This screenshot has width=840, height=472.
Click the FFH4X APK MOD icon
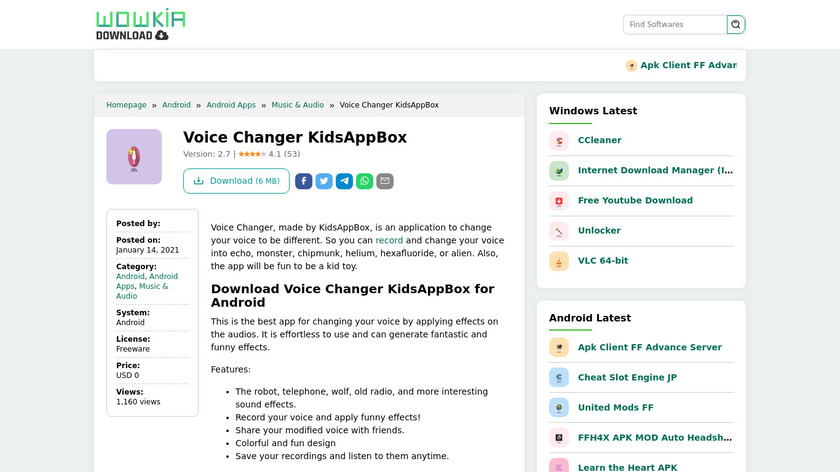(559, 438)
